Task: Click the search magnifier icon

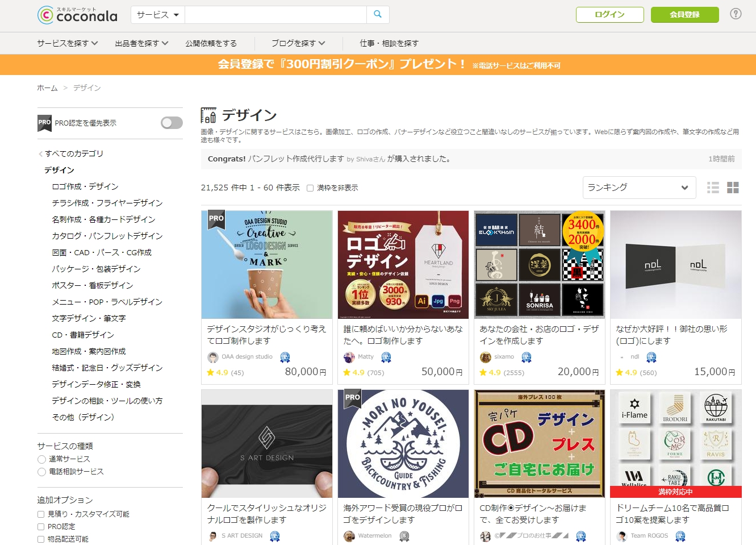Action: coord(378,15)
